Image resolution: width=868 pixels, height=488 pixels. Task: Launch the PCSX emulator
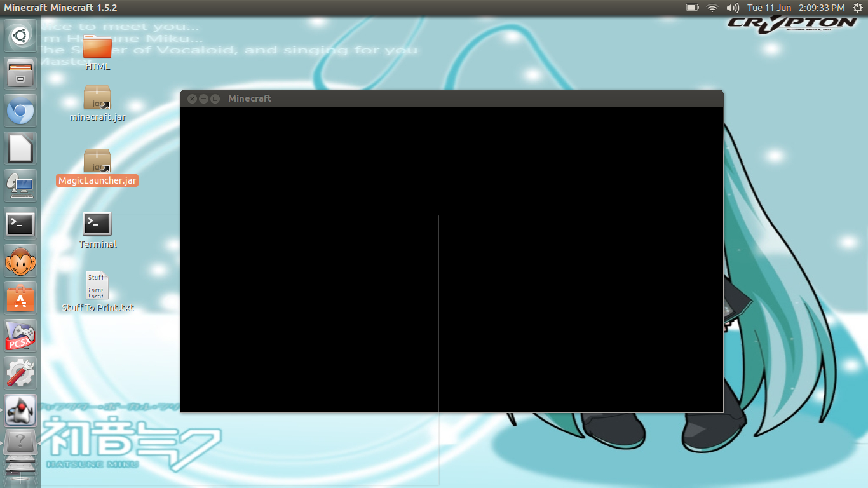point(20,336)
